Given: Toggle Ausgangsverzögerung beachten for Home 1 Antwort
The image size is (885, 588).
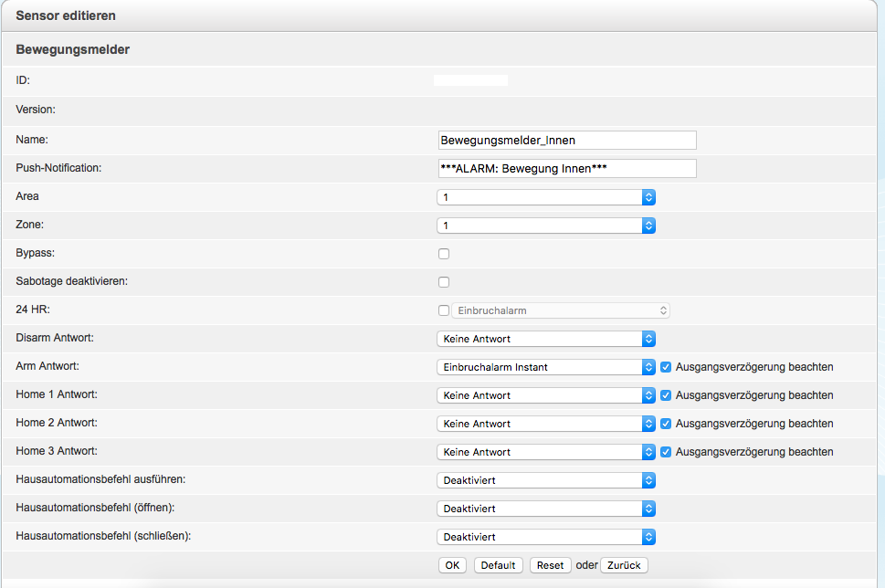Looking at the screenshot, I should (x=666, y=395).
